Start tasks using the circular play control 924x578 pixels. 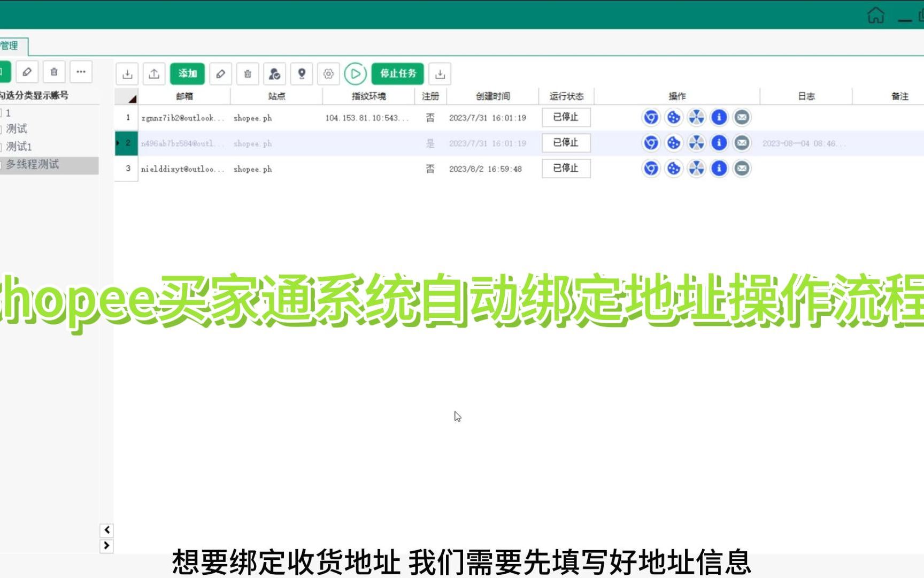pos(356,74)
